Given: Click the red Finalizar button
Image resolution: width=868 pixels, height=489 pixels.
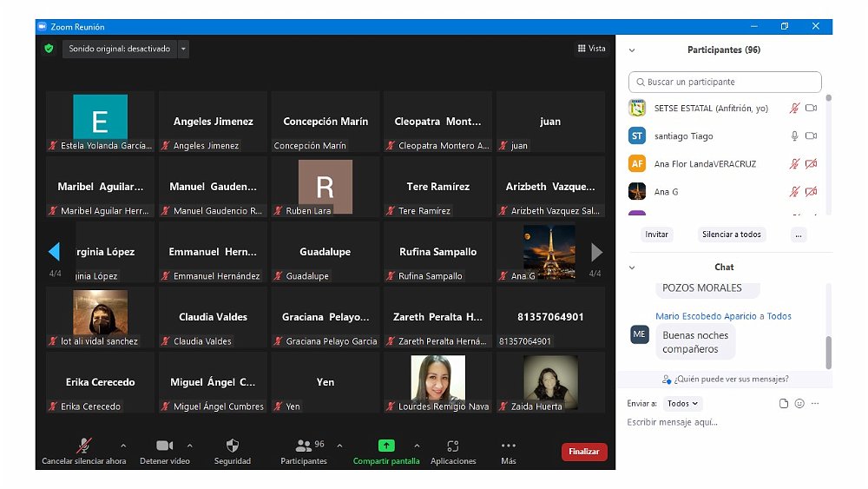Looking at the screenshot, I should (584, 452).
